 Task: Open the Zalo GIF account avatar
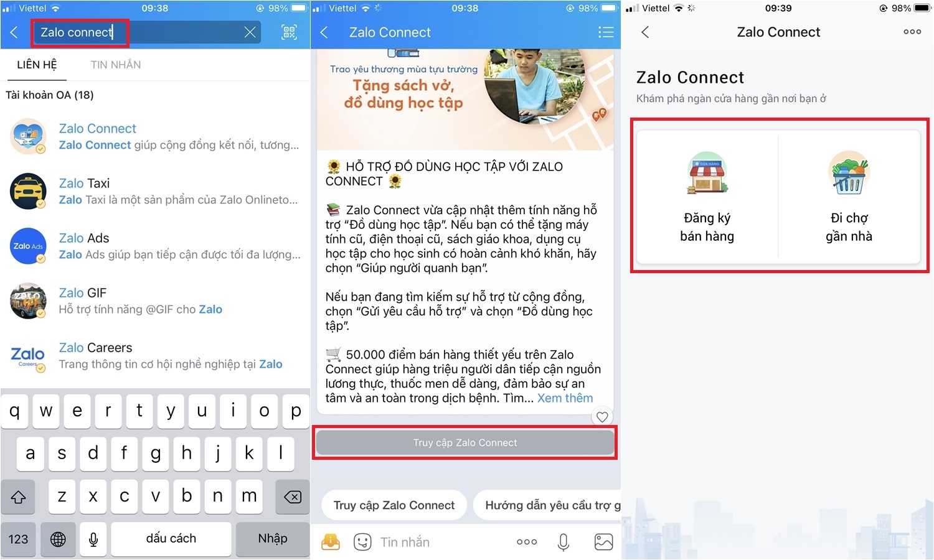[28, 301]
